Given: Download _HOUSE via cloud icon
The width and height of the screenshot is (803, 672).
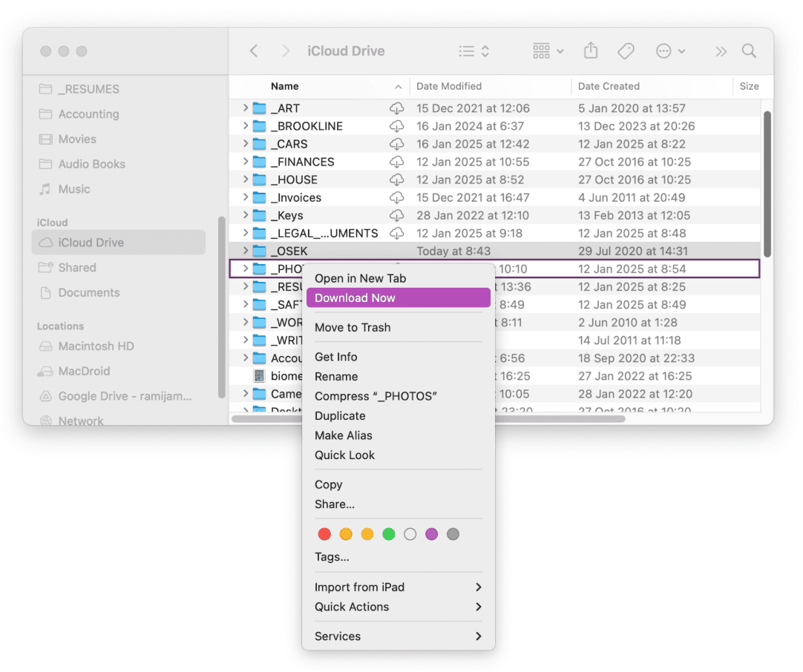Looking at the screenshot, I should click(396, 179).
